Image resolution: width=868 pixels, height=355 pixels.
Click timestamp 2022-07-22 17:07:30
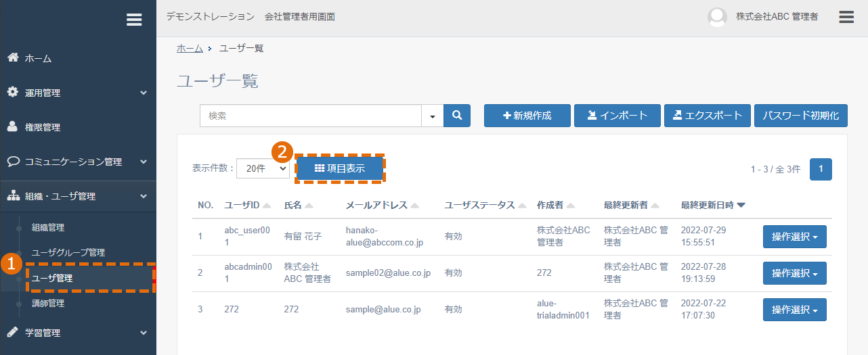click(703, 310)
